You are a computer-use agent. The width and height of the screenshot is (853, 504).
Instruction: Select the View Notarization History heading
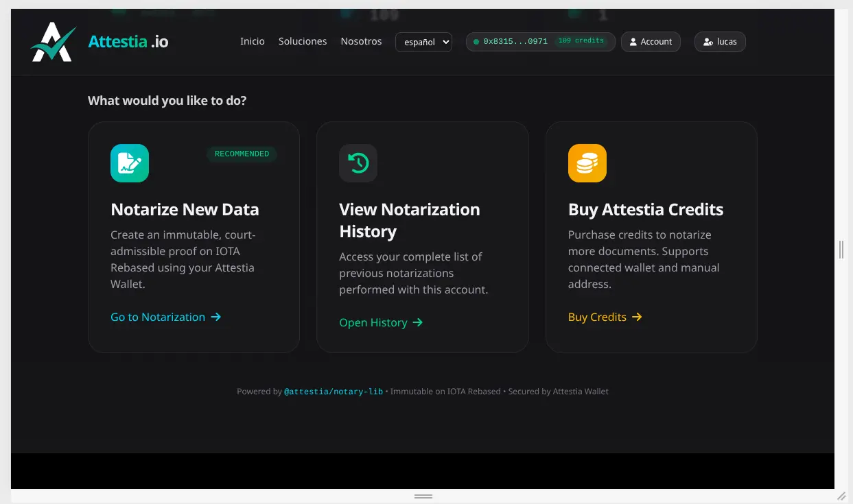click(x=410, y=221)
